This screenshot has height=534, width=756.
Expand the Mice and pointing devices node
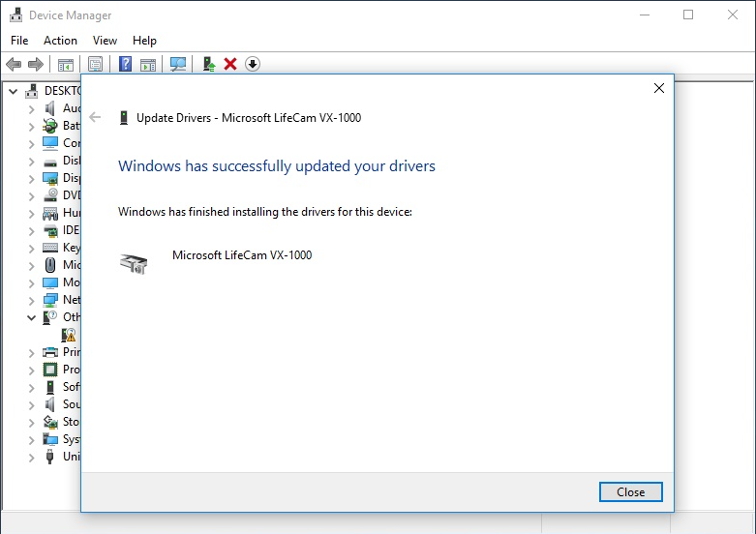pyautogui.click(x=31, y=266)
